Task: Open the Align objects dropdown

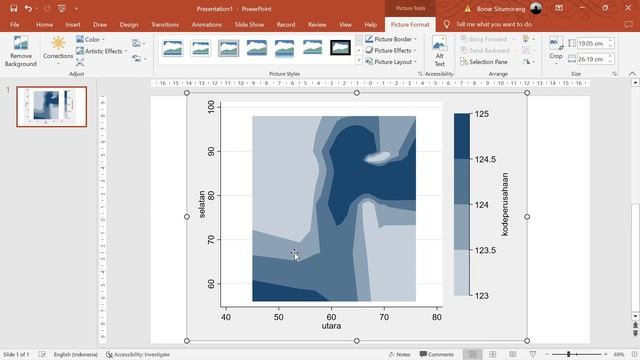Action: click(529, 39)
